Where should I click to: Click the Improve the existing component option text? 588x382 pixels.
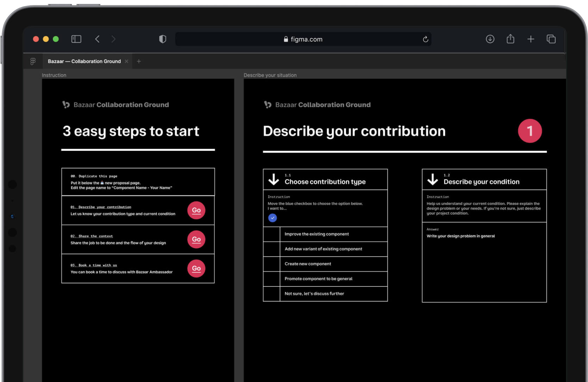click(x=317, y=234)
